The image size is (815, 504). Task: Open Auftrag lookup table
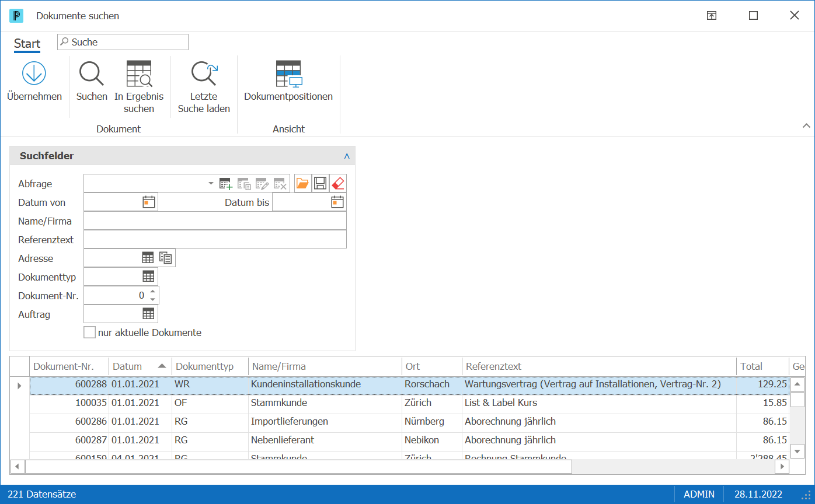click(x=148, y=314)
